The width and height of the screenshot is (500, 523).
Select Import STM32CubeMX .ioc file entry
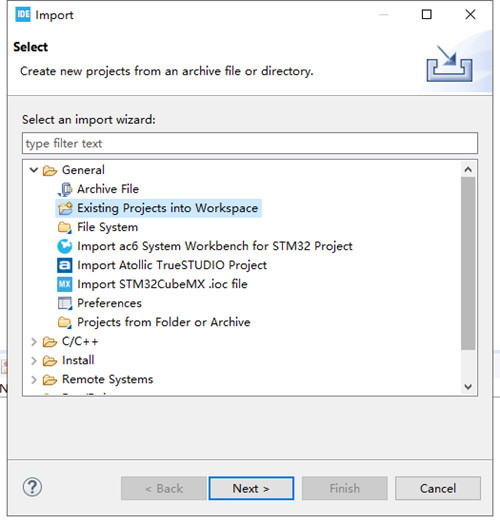click(x=162, y=285)
